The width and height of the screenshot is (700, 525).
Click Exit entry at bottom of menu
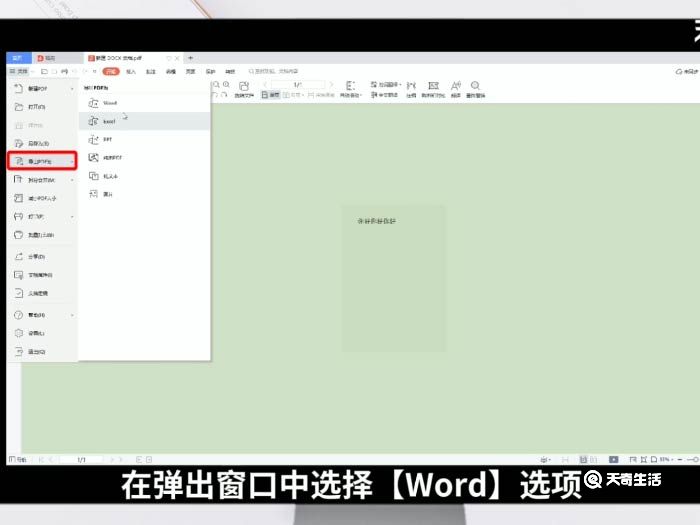click(42, 352)
